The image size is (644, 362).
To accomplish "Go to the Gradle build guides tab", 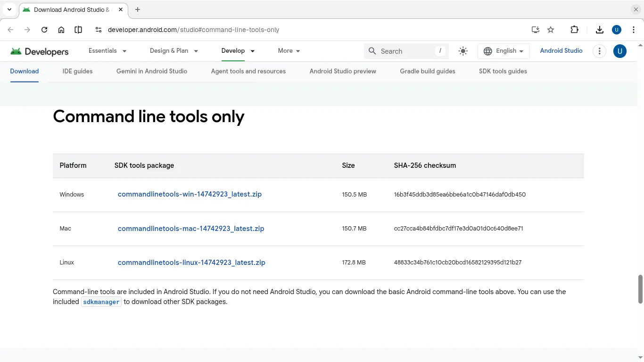I will coord(428,71).
